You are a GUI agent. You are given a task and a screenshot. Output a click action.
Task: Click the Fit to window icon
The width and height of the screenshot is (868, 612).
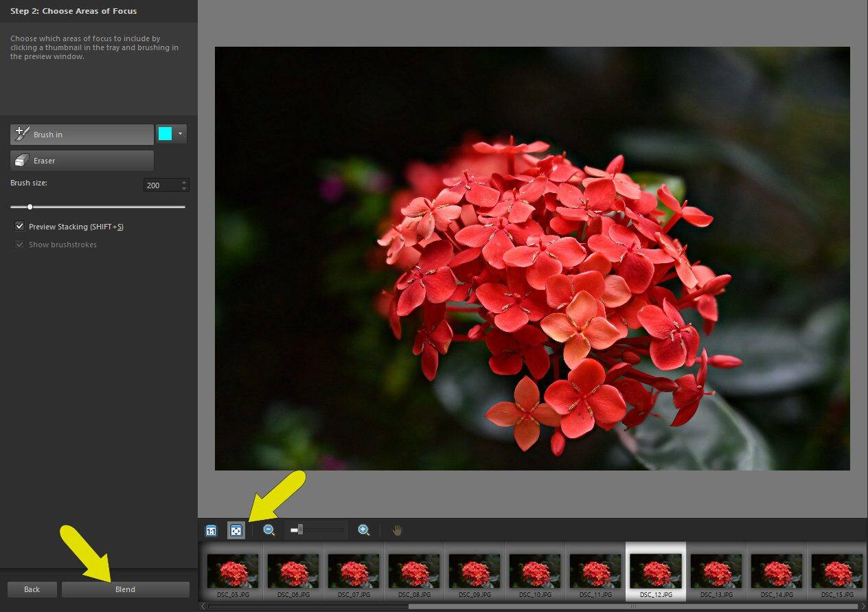point(236,530)
